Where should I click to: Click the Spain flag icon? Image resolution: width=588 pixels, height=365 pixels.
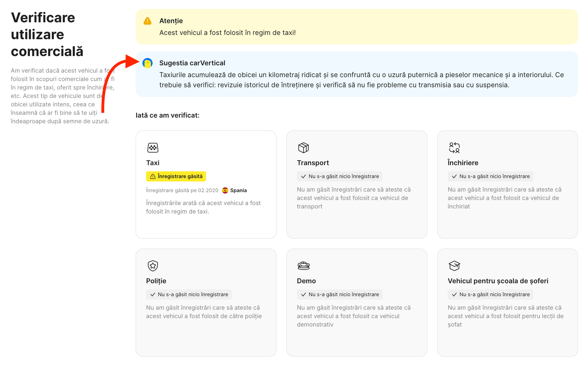225,191
